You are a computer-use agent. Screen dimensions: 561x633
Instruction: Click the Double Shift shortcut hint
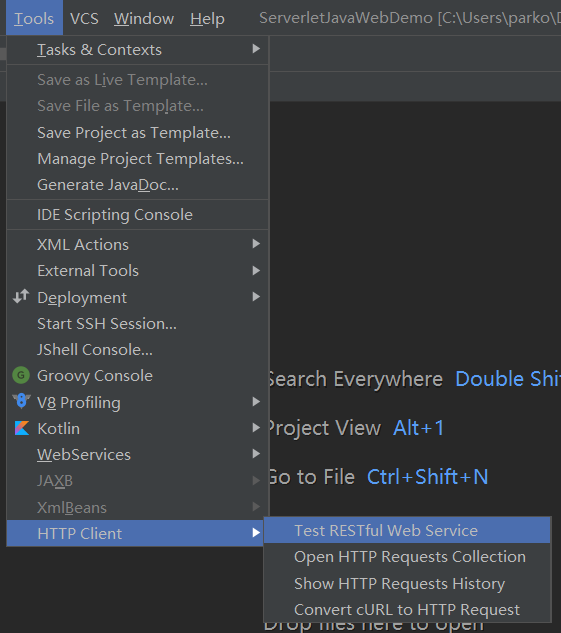[x=508, y=379]
